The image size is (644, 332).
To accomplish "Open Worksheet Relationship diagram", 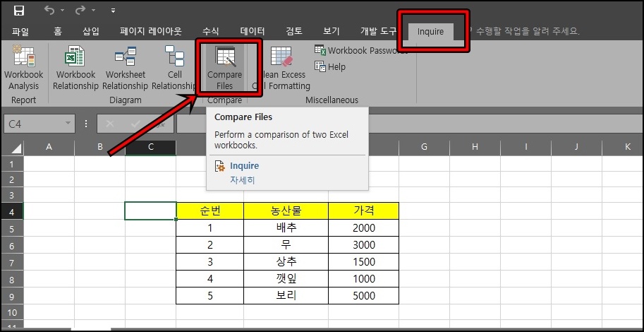I will pos(125,68).
